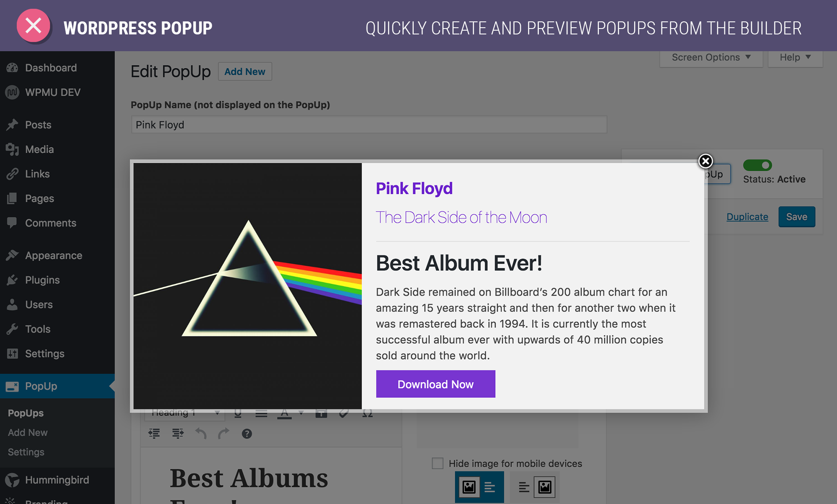Click the popup close X button
837x504 pixels.
(706, 161)
